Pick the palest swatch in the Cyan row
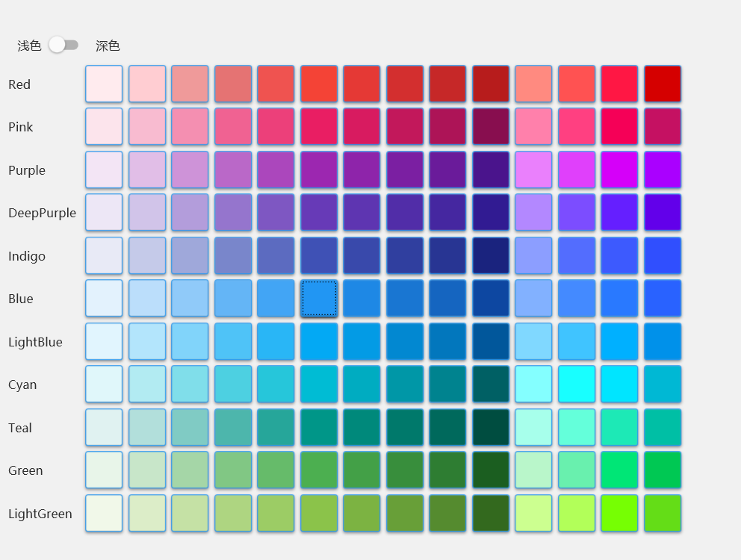The height and width of the screenshot is (560, 741). 104,385
